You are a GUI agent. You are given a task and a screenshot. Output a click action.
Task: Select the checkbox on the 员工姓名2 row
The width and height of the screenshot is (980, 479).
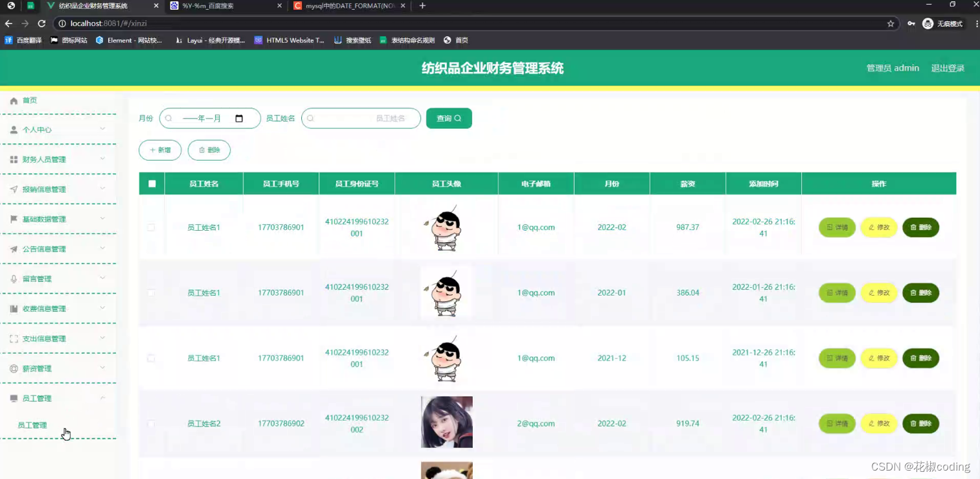click(151, 423)
